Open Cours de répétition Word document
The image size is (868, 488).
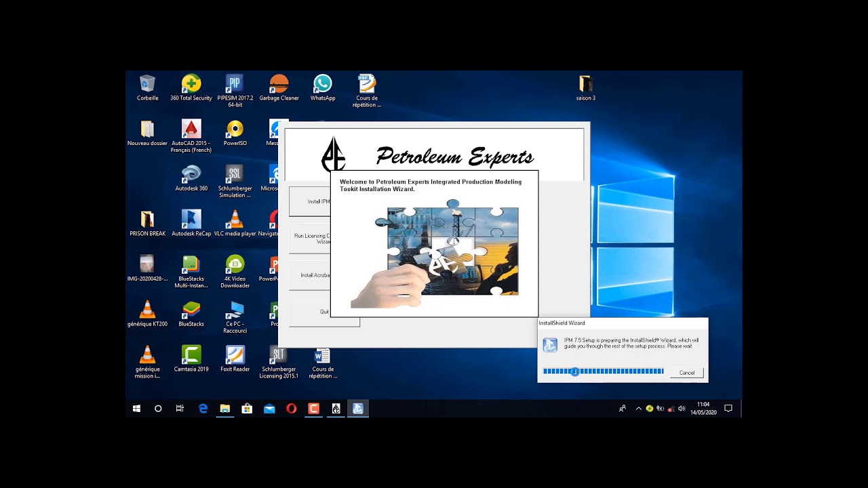323,362
